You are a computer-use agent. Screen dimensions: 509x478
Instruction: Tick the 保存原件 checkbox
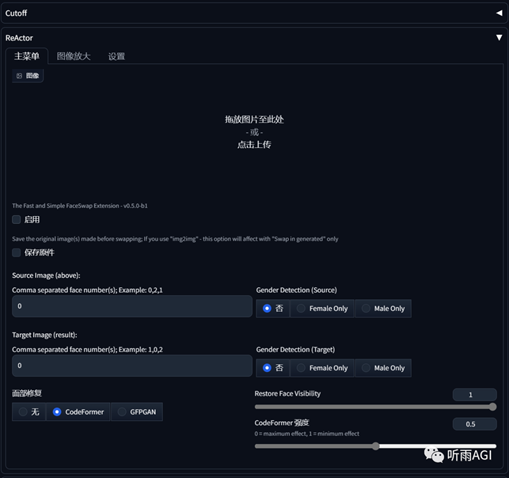point(16,252)
